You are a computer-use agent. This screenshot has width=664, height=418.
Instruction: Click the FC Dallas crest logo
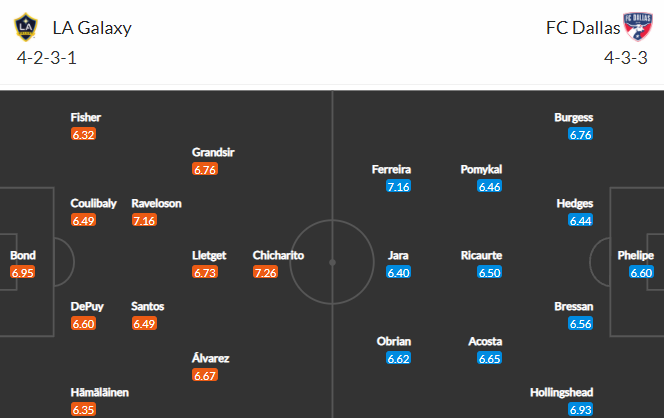(x=638, y=26)
